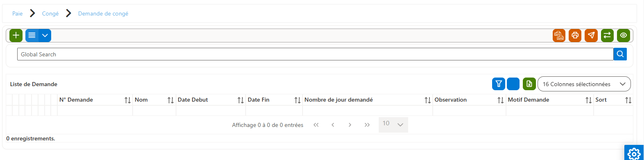Open the dropdown arrow beside list view
Viewport: 644px width, 160px height.
(45, 36)
